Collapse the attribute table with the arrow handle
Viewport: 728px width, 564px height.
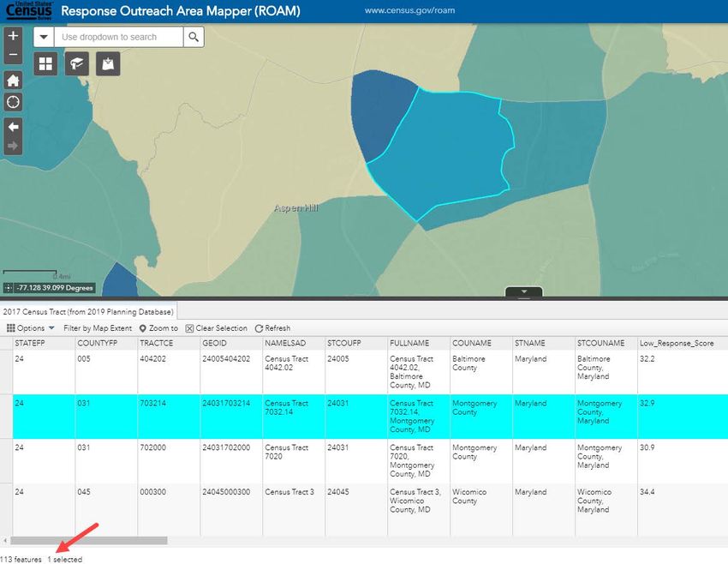523,291
